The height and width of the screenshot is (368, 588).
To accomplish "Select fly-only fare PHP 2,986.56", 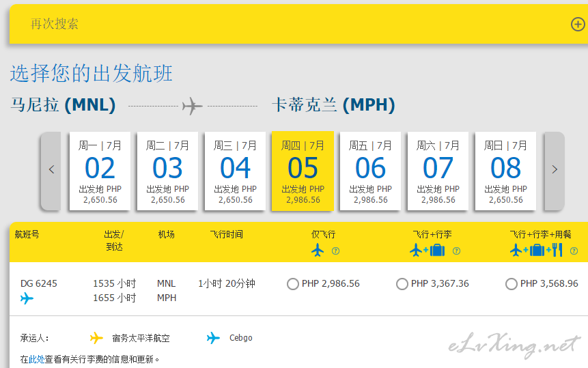I will click(293, 284).
